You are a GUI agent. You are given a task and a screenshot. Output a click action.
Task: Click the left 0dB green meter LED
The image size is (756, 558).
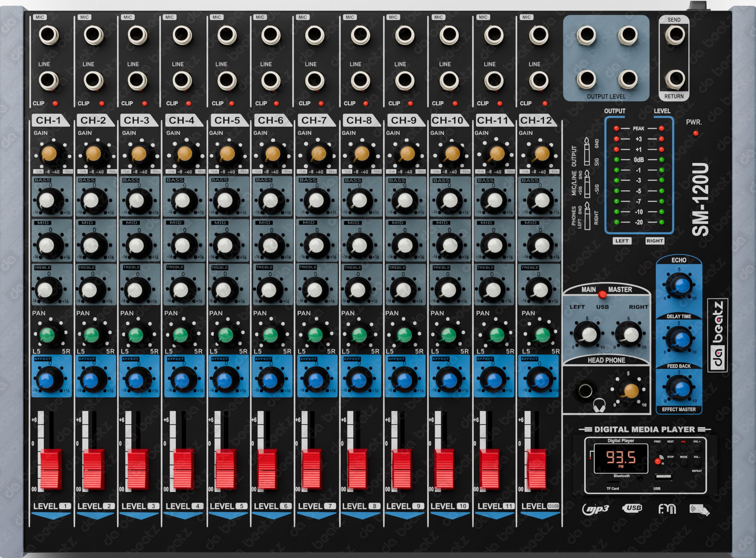click(616, 160)
